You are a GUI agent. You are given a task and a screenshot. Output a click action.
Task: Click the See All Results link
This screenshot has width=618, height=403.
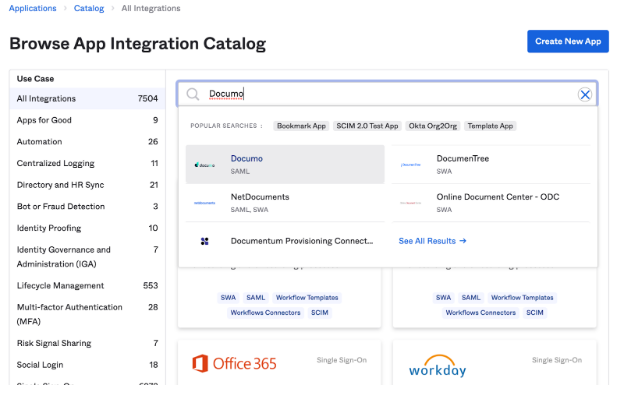[432, 241]
